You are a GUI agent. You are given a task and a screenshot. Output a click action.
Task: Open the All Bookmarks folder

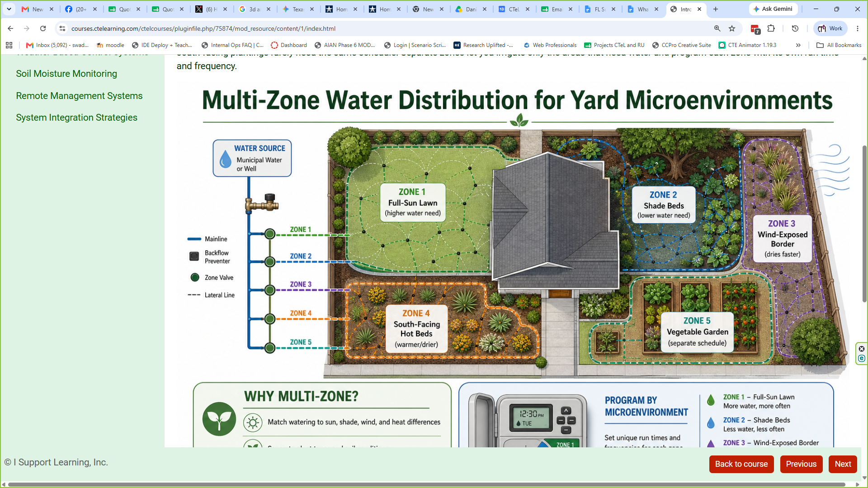(x=839, y=45)
